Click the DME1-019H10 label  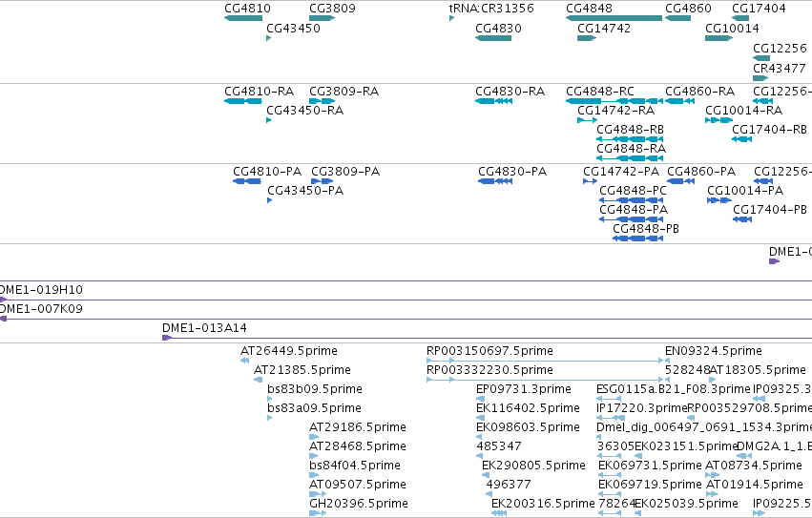41,290
